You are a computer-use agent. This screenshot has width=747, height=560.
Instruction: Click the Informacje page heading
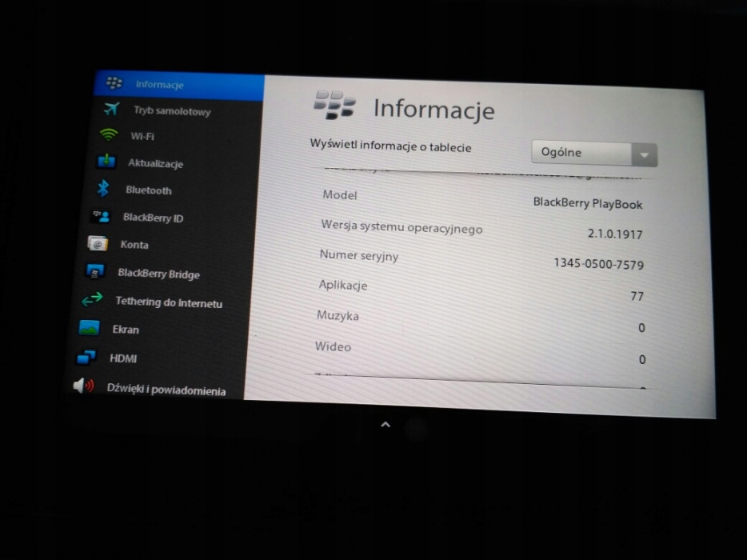pos(434,109)
